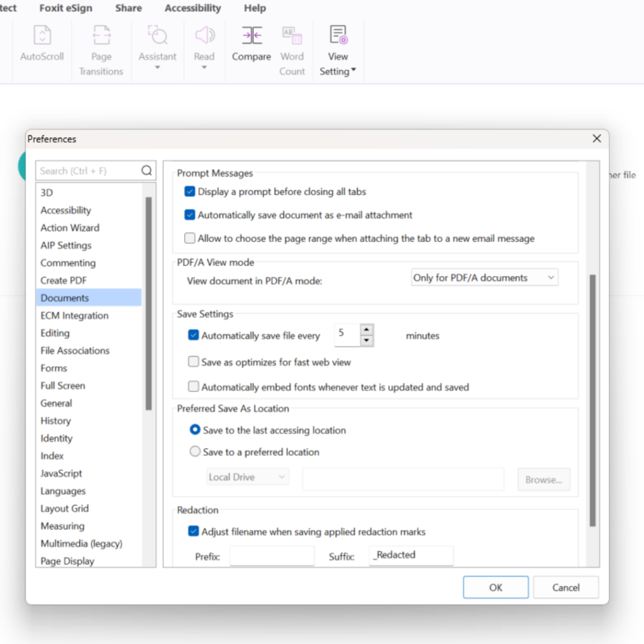Expand the Assistant dropdown arrow

click(x=157, y=68)
